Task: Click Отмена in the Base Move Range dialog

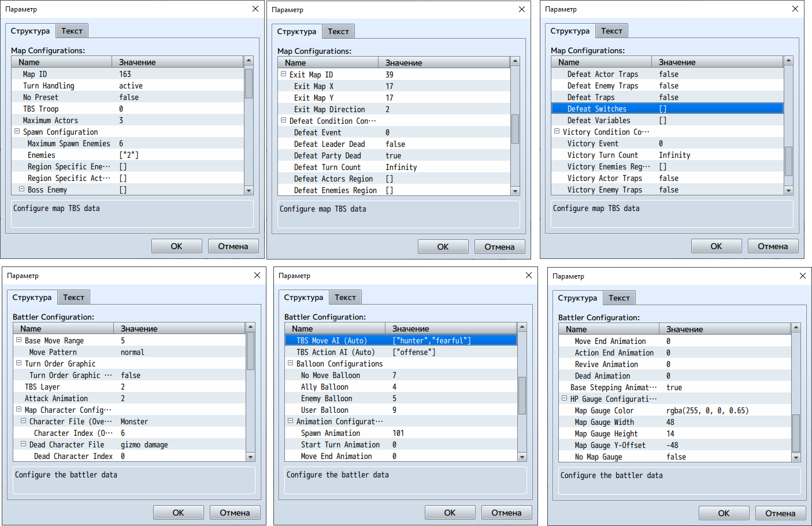Action: tap(235, 513)
